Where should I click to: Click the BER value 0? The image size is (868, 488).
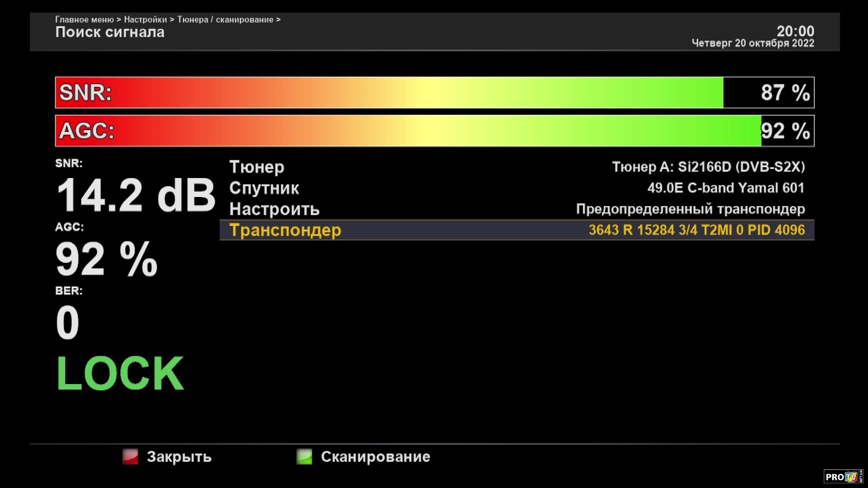(x=67, y=323)
